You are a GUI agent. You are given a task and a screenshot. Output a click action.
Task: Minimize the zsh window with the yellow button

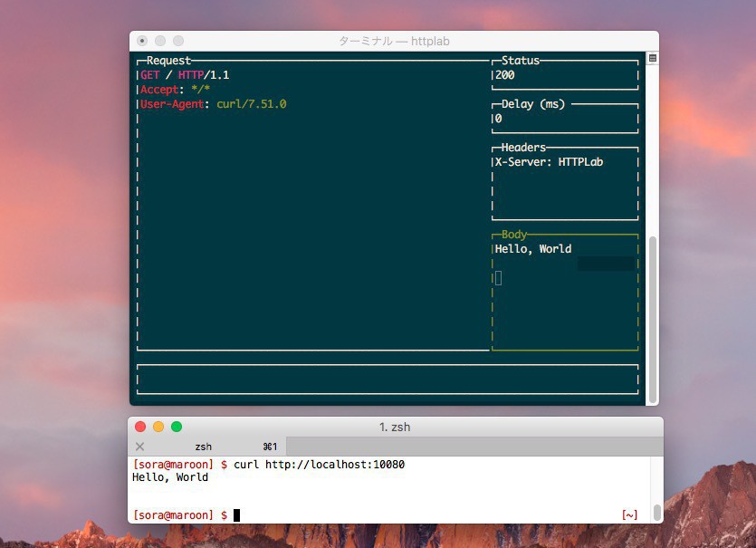coord(158,427)
